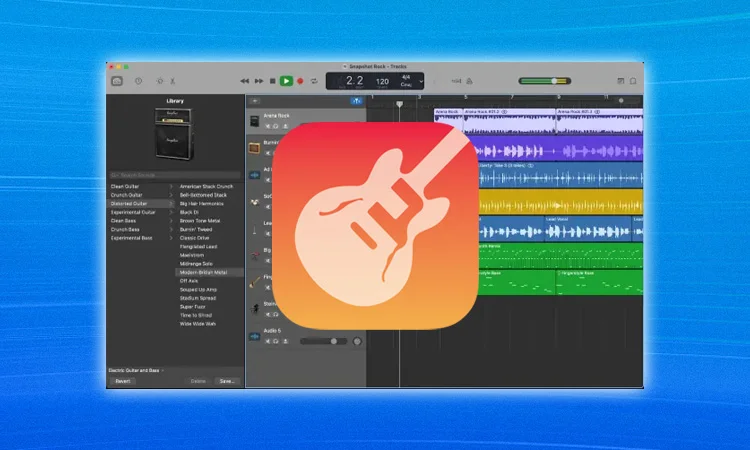Click the 120 tempo value

pos(382,81)
